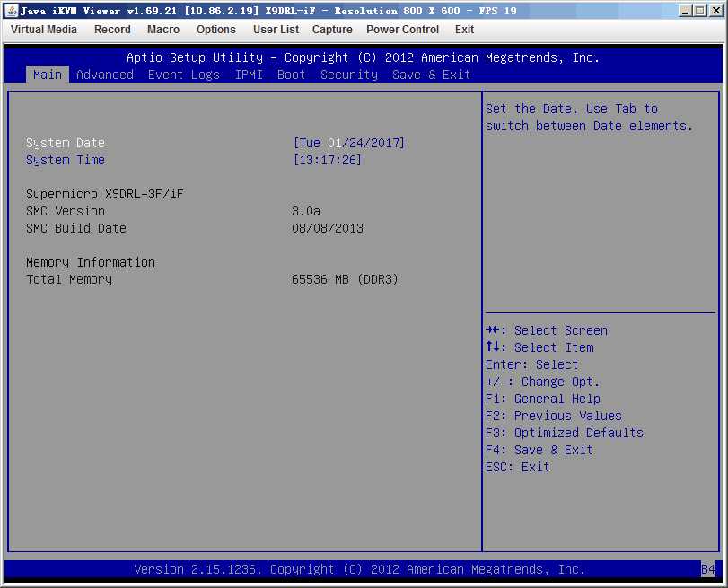Maximize the iKVM Viewer window
The image size is (728, 588).
[x=700, y=10]
